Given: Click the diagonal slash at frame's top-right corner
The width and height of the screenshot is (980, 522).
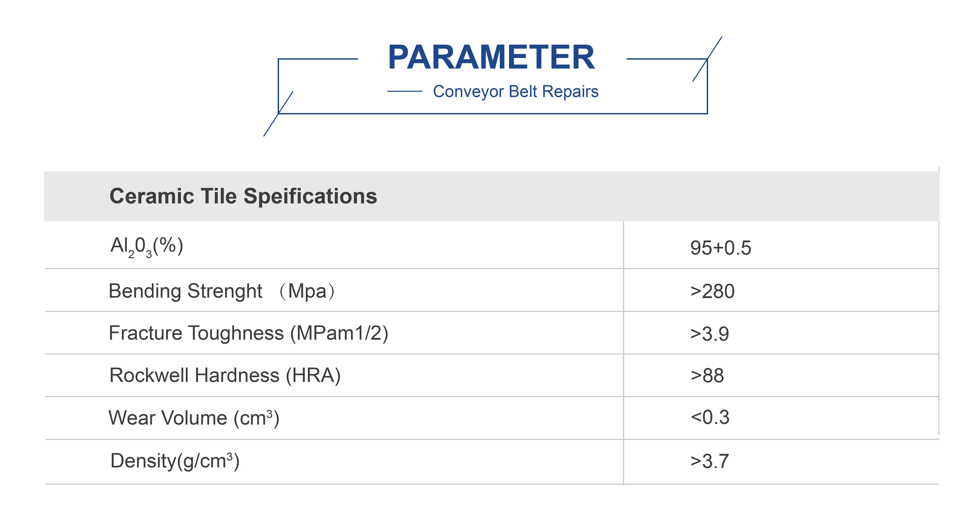Looking at the screenshot, I should coord(707,59).
